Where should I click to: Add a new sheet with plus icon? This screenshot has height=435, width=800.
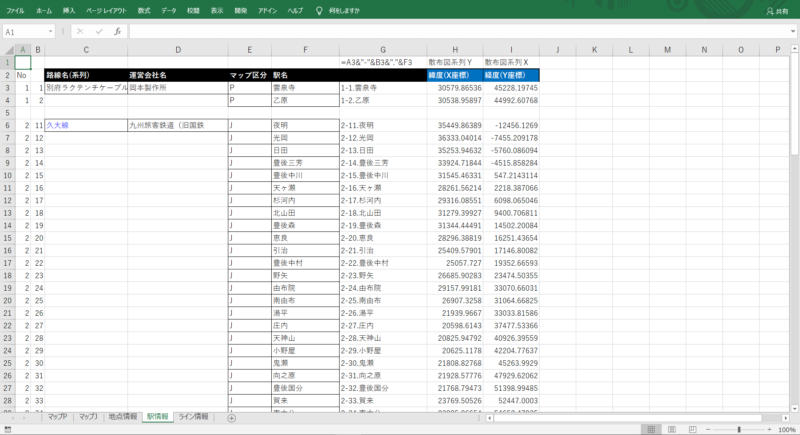(232, 417)
